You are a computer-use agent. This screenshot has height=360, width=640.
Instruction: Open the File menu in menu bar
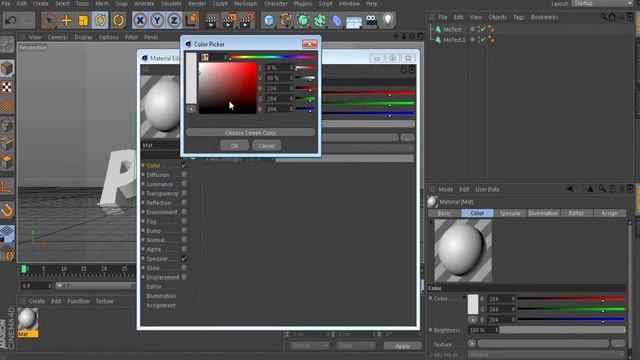point(6,4)
